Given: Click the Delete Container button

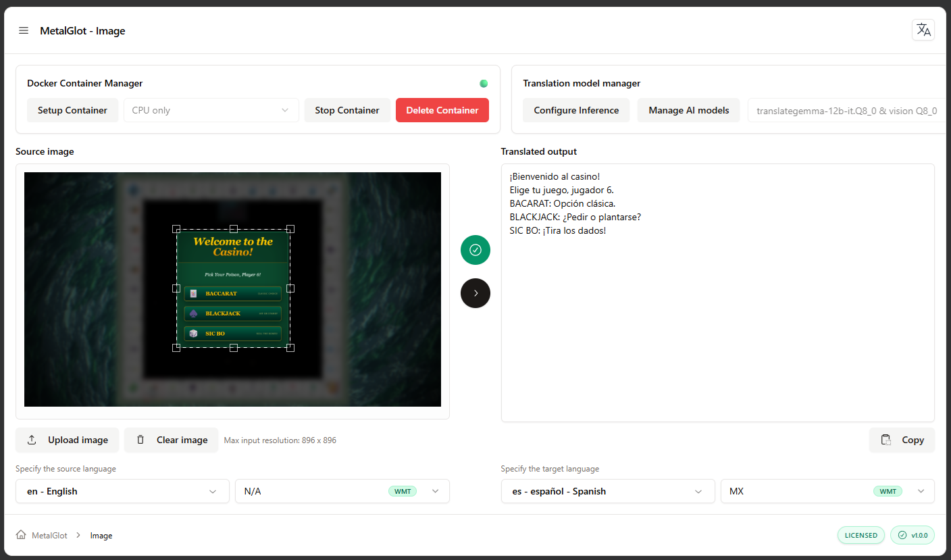Looking at the screenshot, I should pyautogui.click(x=442, y=109).
